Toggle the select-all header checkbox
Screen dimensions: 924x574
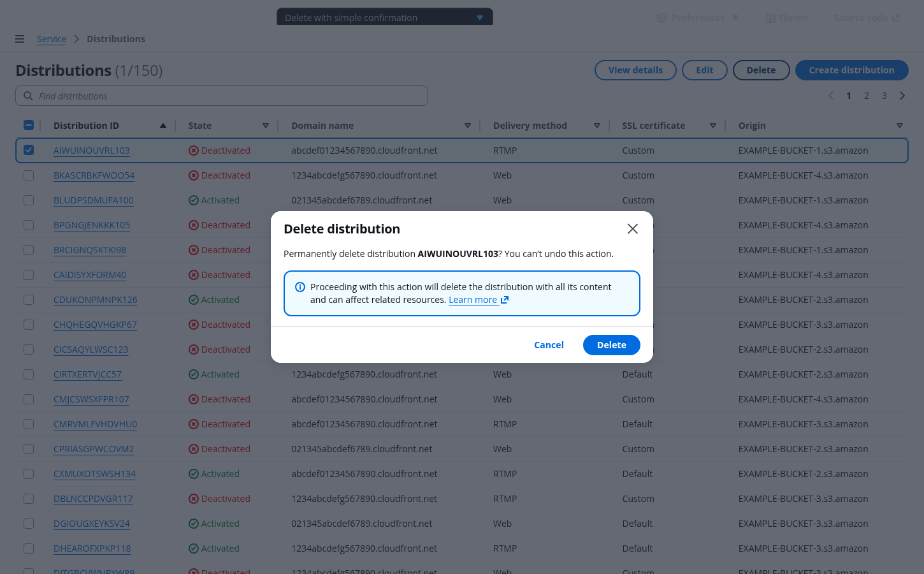click(x=29, y=126)
